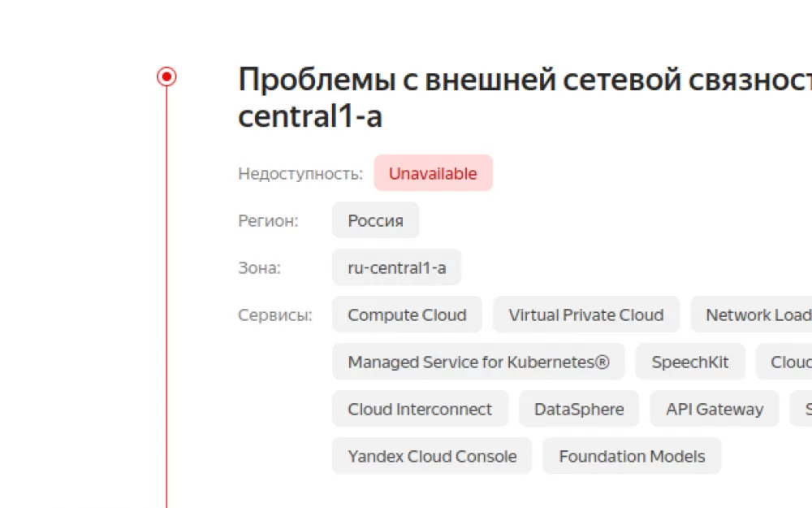Image resolution: width=812 pixels, height=508 pixels.
Task: Click the DataSphere service tag
Action: (579, 409)
